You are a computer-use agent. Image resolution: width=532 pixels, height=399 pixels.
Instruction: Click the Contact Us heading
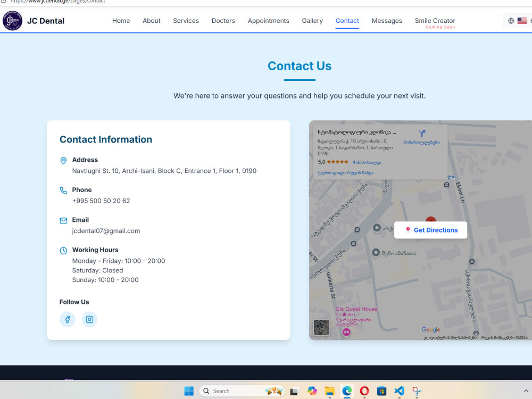300,66
